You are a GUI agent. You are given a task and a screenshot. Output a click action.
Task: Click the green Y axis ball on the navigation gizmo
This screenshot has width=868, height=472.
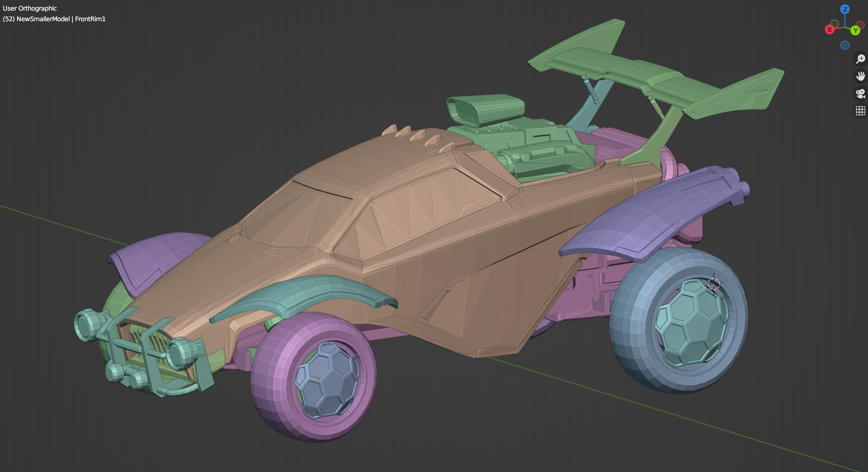pyautogui.click(x=856, y=30)
